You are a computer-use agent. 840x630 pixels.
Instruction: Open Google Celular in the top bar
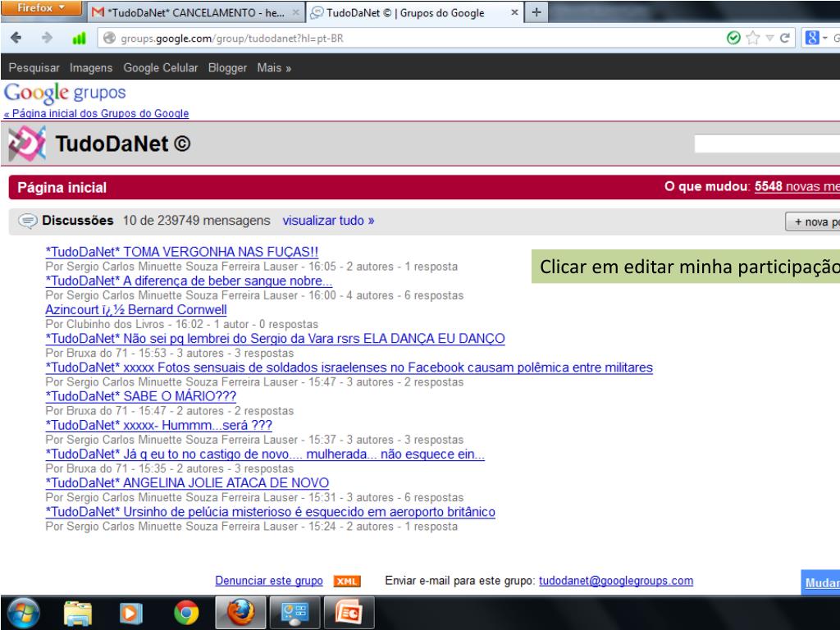(x=161, y=68)
